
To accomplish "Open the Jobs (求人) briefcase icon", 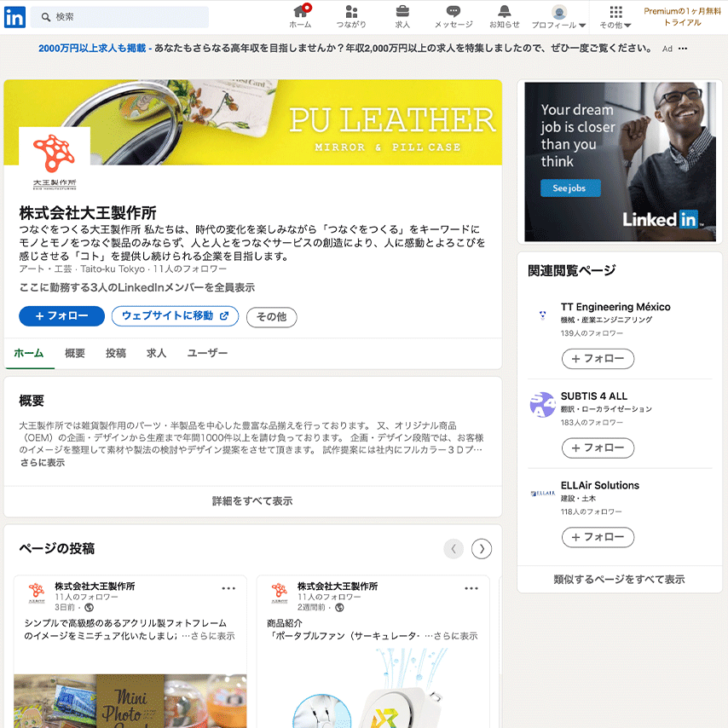I will pyautogui.click(x=402, y=16).
